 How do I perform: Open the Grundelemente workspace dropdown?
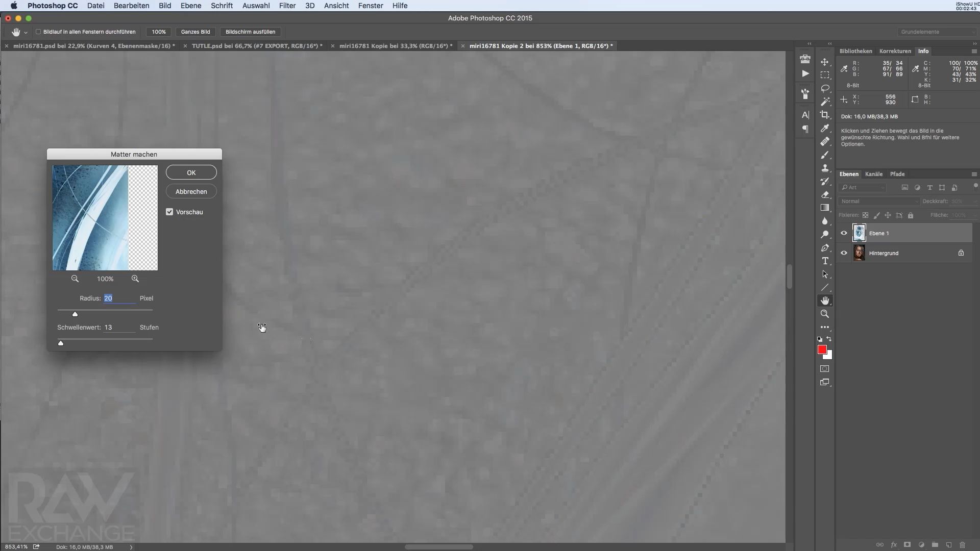click(x=937, y=32)
